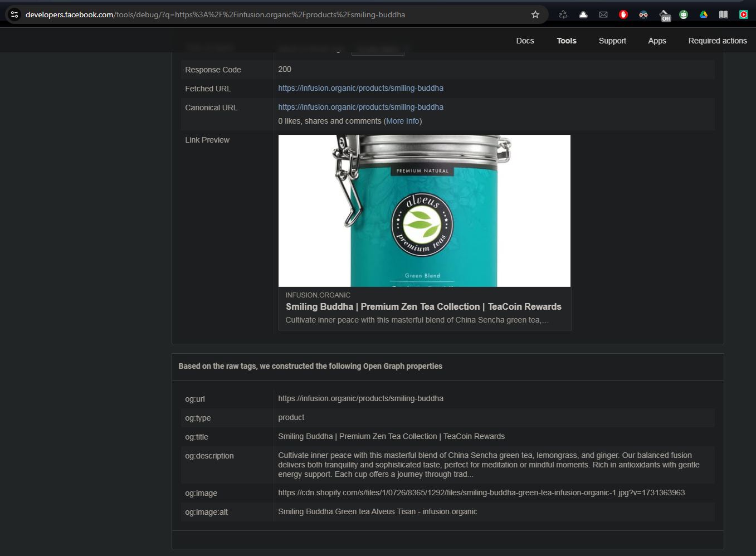Viewport: 756px width, 556px height.
Task: Click the extension icon with Off badge
Action: coord(664,15)
